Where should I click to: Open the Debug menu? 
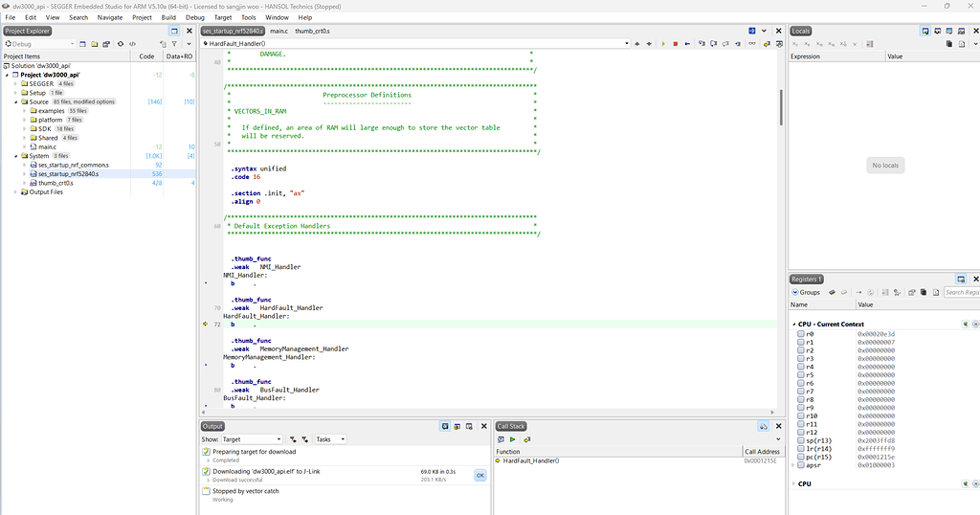[195, 17]
